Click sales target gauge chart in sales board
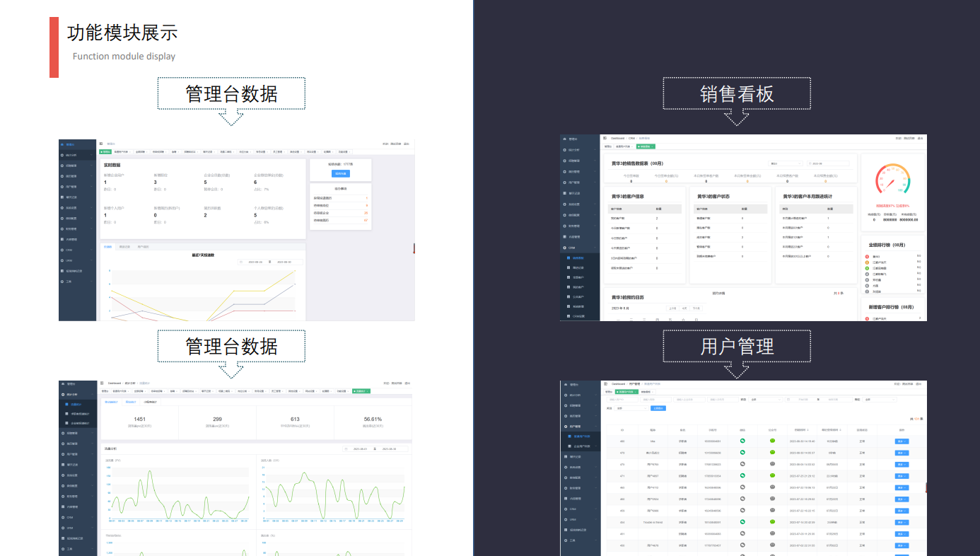 (893, 179)
